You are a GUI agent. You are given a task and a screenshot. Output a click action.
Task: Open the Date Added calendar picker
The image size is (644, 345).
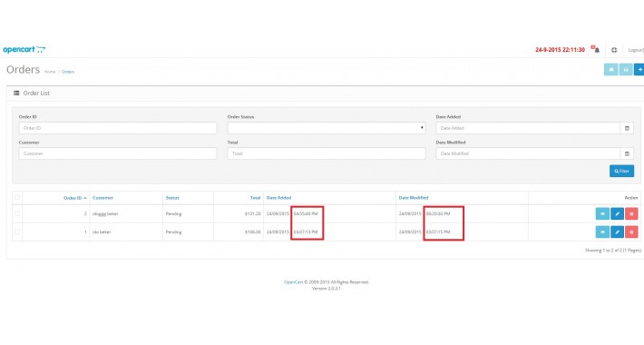627,128
